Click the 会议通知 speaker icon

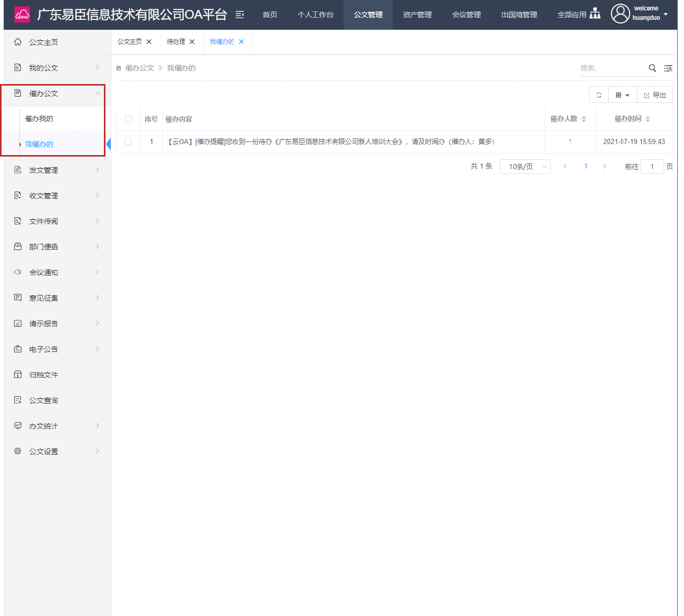(x=18, y=272)
